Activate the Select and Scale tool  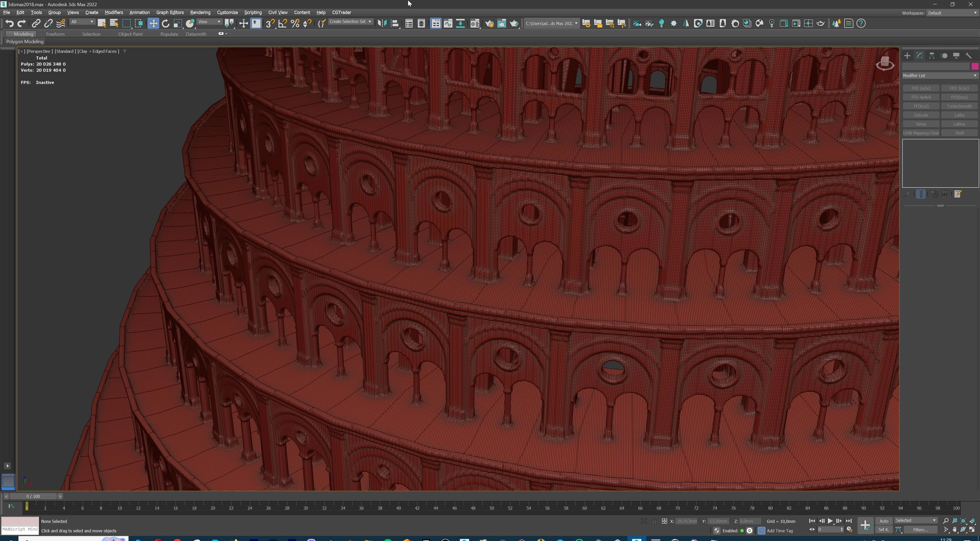click(178, 23)
